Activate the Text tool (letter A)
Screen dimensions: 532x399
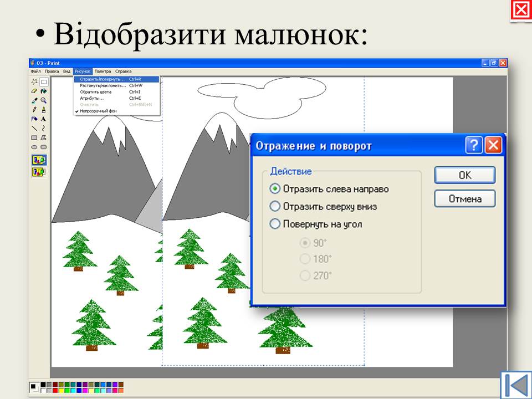[44, 119]
